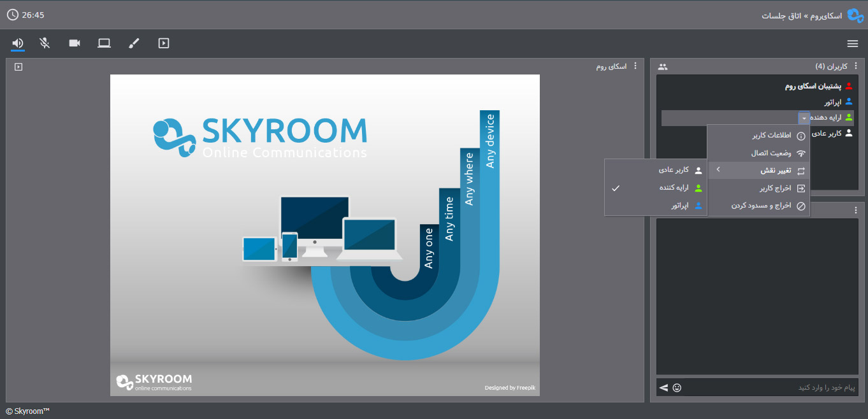Start screen sharing with the laptop icon
This screenshot has width=868, height=419.
tap(104, 43)
